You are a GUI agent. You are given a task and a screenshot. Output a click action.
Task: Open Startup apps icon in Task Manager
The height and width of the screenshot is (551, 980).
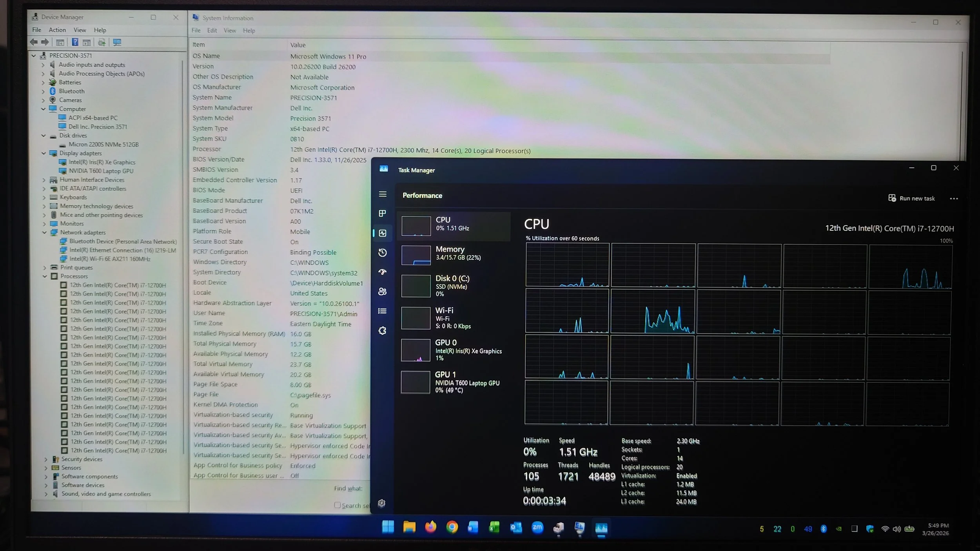[x=383, y=272]
